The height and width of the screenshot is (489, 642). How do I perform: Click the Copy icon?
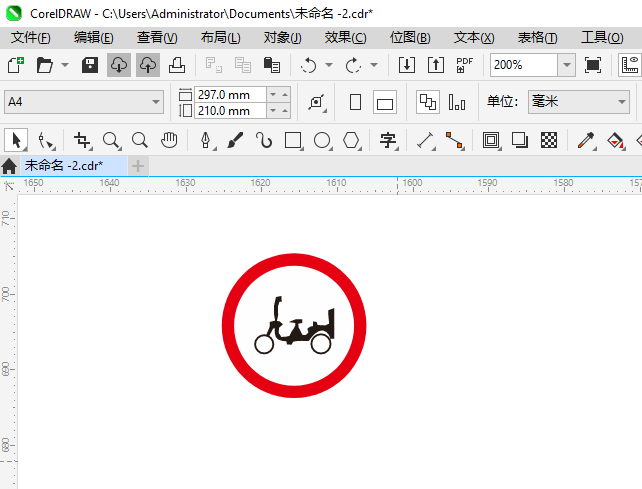tap(242, 65)
